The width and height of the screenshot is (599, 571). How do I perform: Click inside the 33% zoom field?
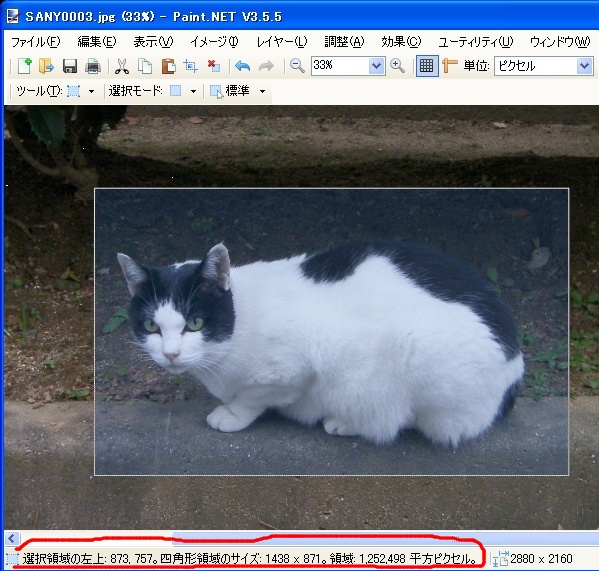[x=340, y=66]
